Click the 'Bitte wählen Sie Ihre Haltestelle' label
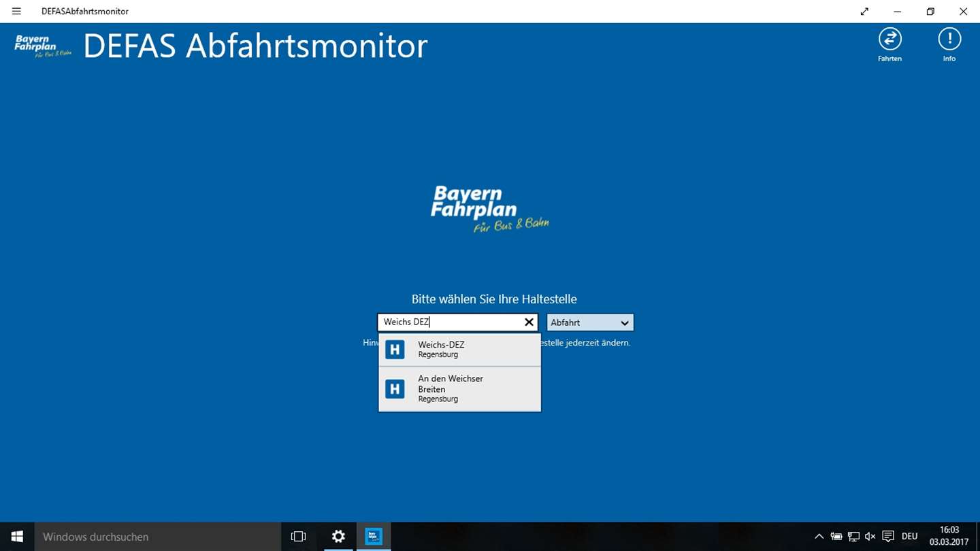 (x=494, y=299)
